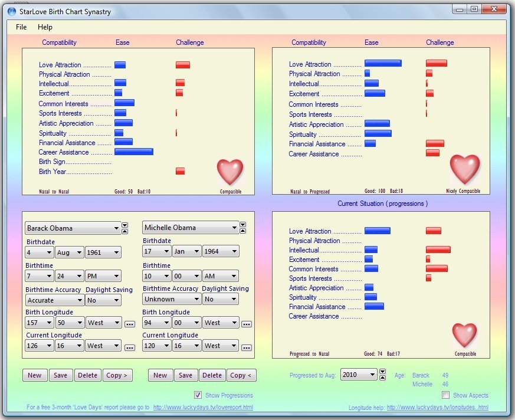
Task: Open Michelle's birth year 1964 dropdown
Action: [221, 251]
